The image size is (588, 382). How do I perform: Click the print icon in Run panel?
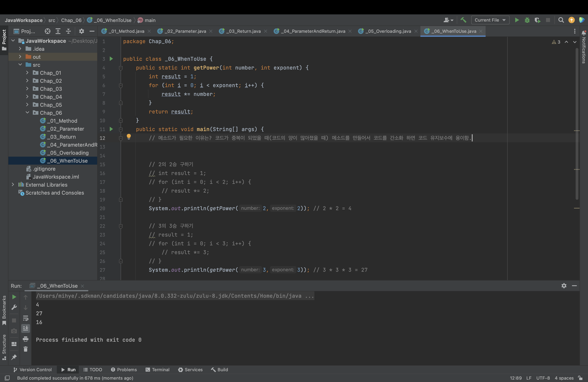(x=25, y=339)
